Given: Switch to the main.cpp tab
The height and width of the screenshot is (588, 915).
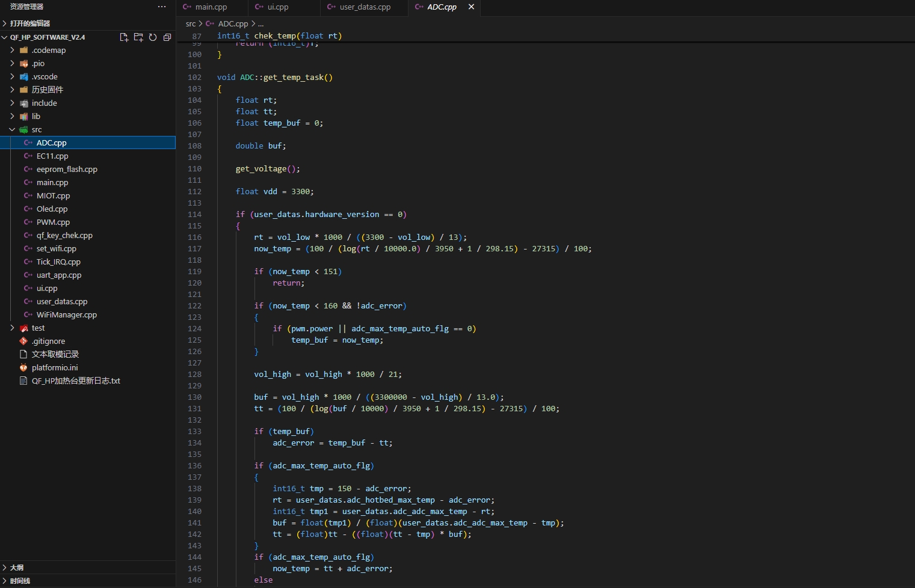Looking at the screenshot, I should (x=211, y=7).
